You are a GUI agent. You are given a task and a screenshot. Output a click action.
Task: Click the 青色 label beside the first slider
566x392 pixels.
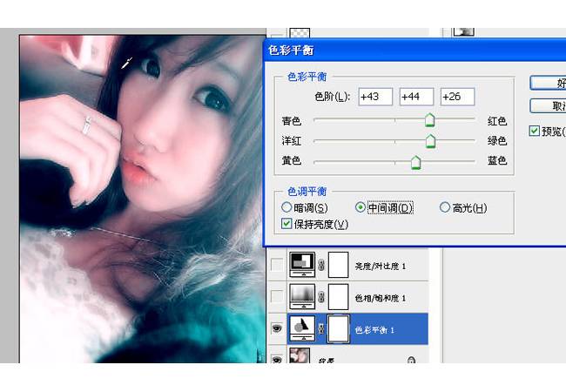(x=292, y=121)
